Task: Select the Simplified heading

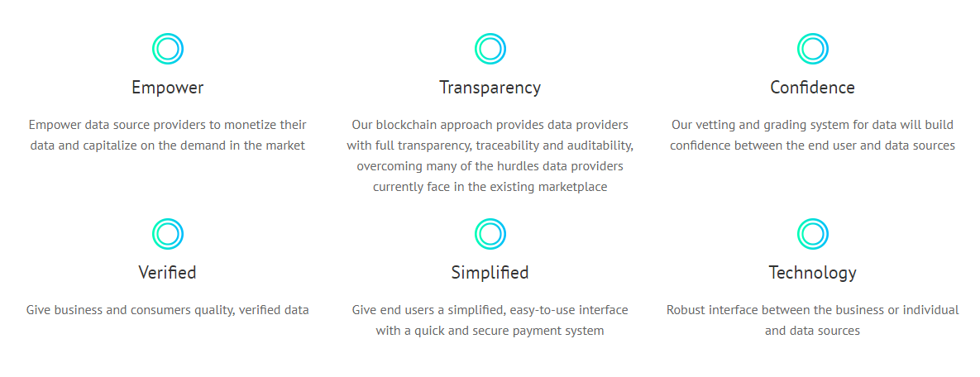Action: 490,273
